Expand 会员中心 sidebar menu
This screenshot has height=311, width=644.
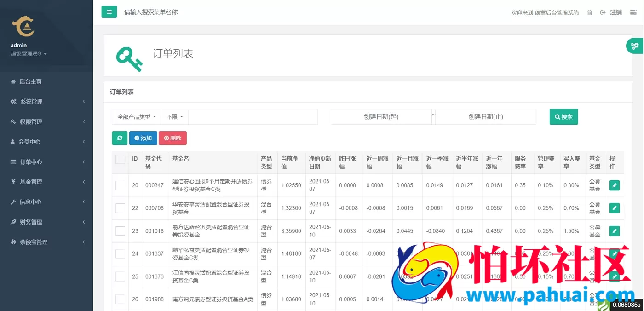[x=46, y=142]
